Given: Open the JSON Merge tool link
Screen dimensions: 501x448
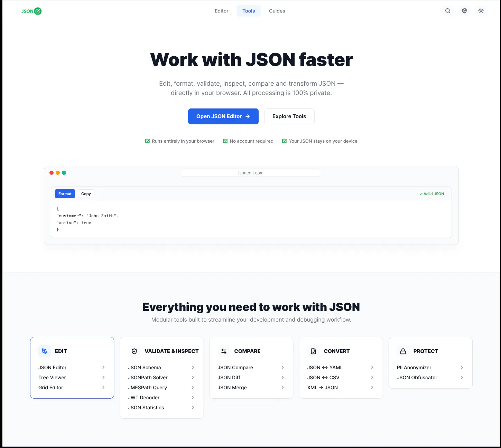Looking at the screenshot, I should tap(251, 388).
